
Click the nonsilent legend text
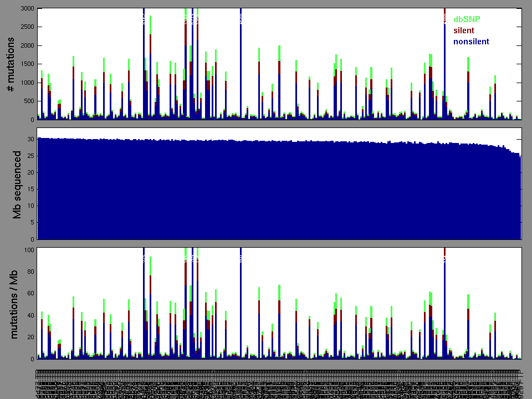click(x=471, y=42)
